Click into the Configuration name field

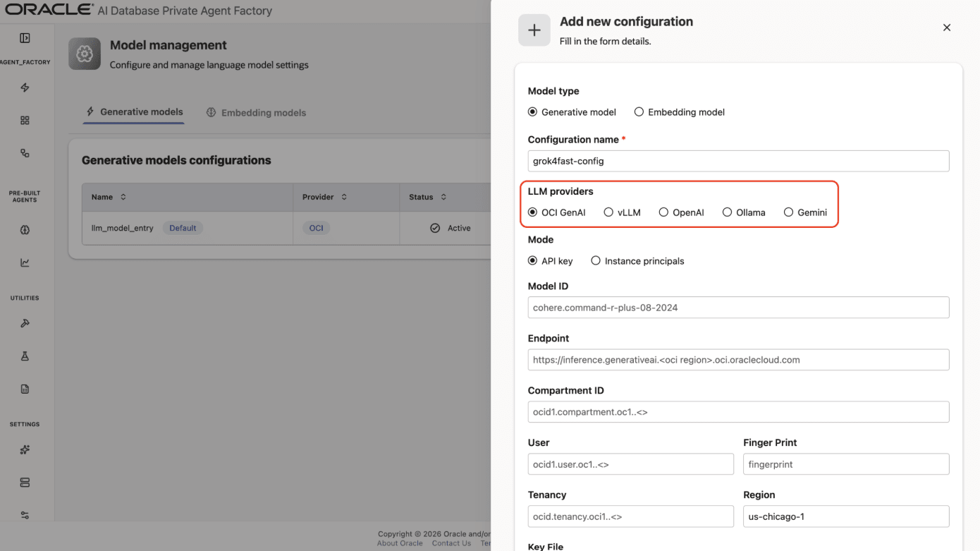(x=738, y=161)
